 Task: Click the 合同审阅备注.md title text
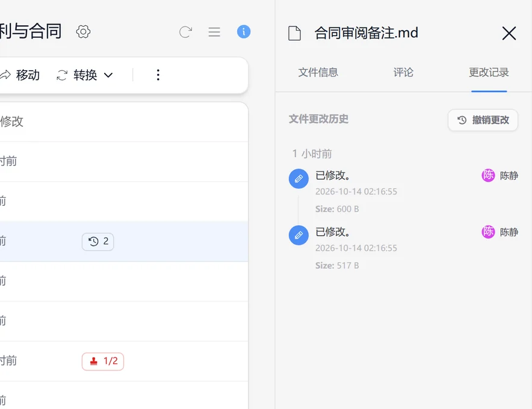tap(366, 33)
